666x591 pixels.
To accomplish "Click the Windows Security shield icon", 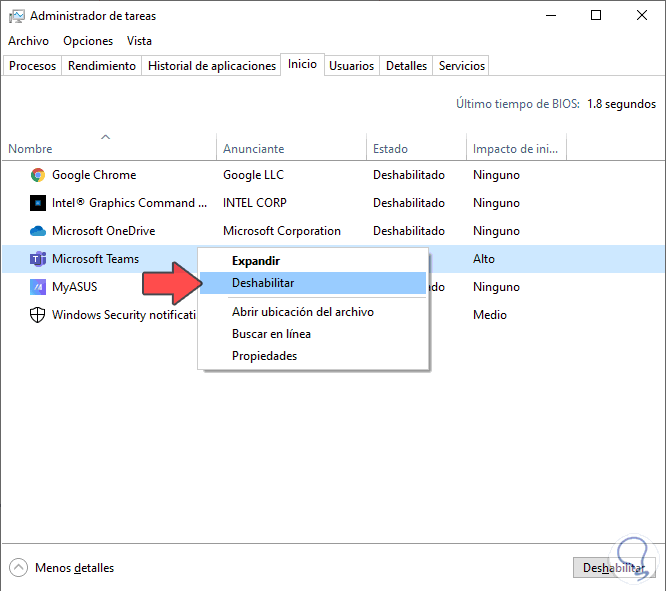I will (37, 315).
